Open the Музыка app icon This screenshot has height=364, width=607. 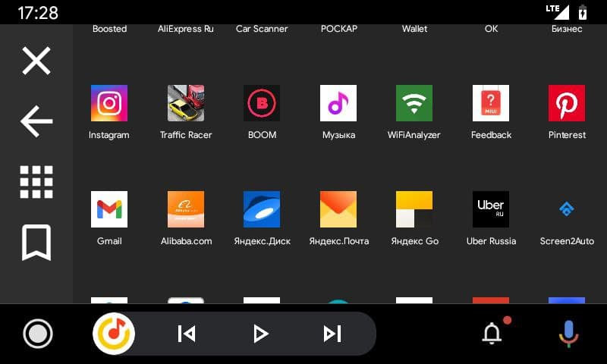(338, 103)
